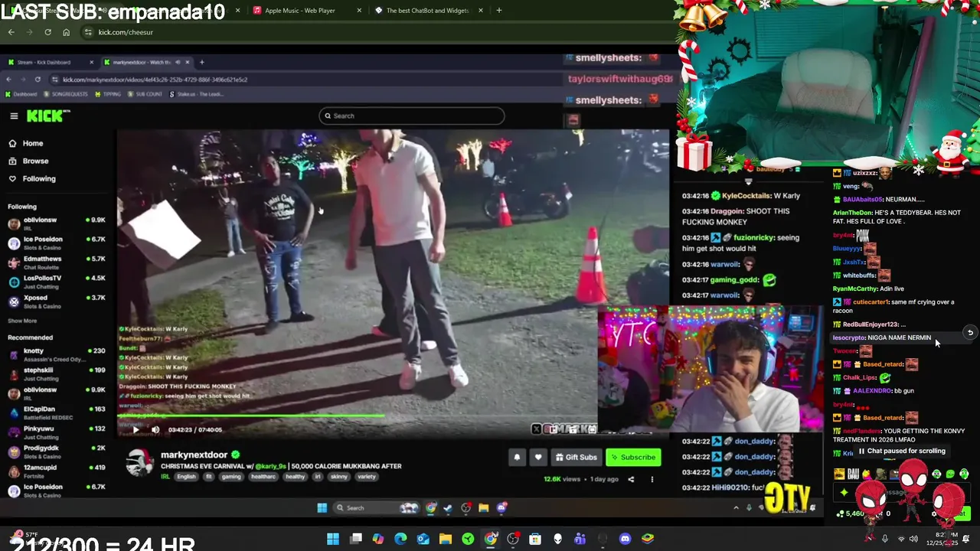Open the Windows Start button on the taskbar
Screen dimensions: 980x551
(x=333, y=539)
